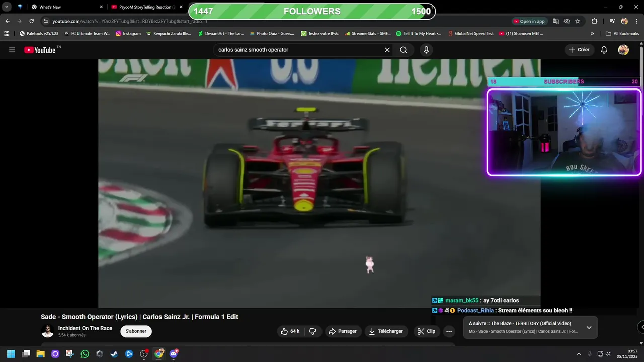Start voice search with microphone icon
The height and width of the screenshot is (362, 644).
tap(426, 50)
